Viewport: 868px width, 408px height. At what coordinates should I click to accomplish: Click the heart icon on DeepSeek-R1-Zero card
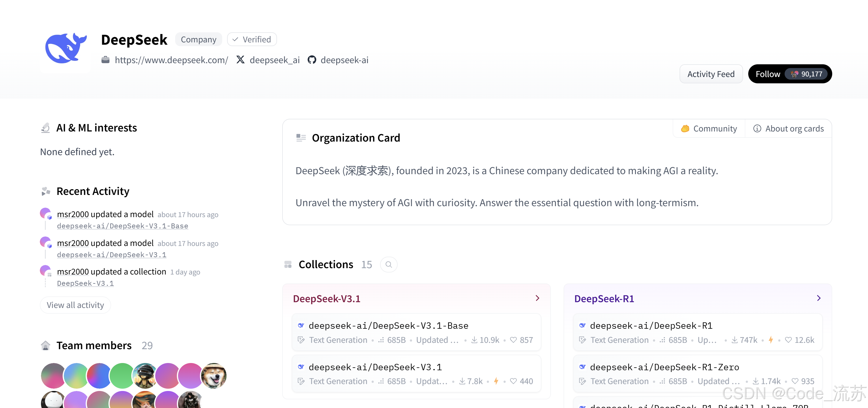coord(795,381)
